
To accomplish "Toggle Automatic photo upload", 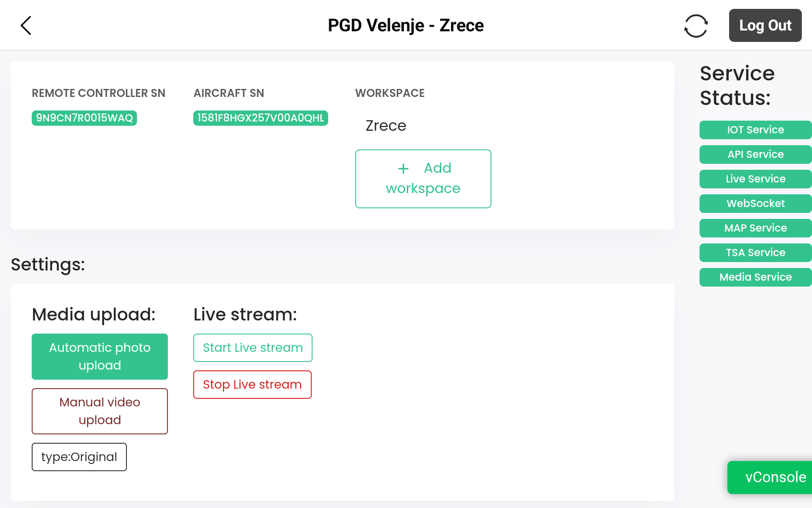I will [x=100, y=356].
